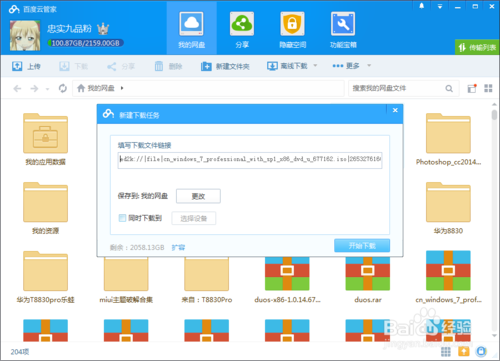Go back with the left arrow
The height and width of the screenshot is (361, 500).
point(17,88)
